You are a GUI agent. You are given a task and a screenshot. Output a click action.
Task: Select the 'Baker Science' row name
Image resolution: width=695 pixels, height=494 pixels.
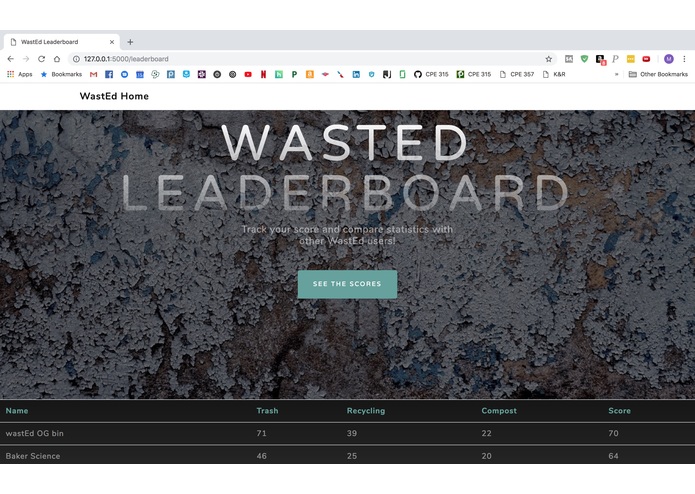pos(33,456)
